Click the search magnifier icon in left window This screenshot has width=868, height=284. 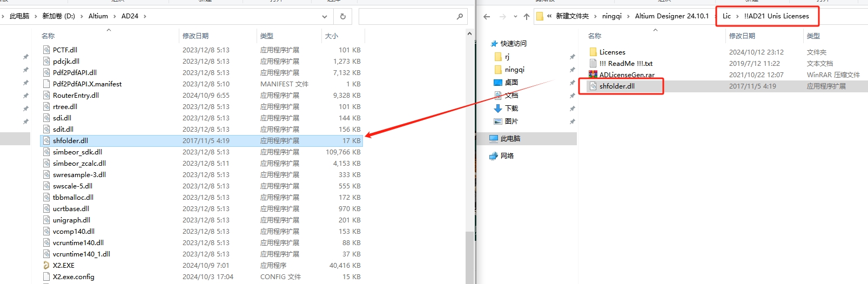point(460,16)
